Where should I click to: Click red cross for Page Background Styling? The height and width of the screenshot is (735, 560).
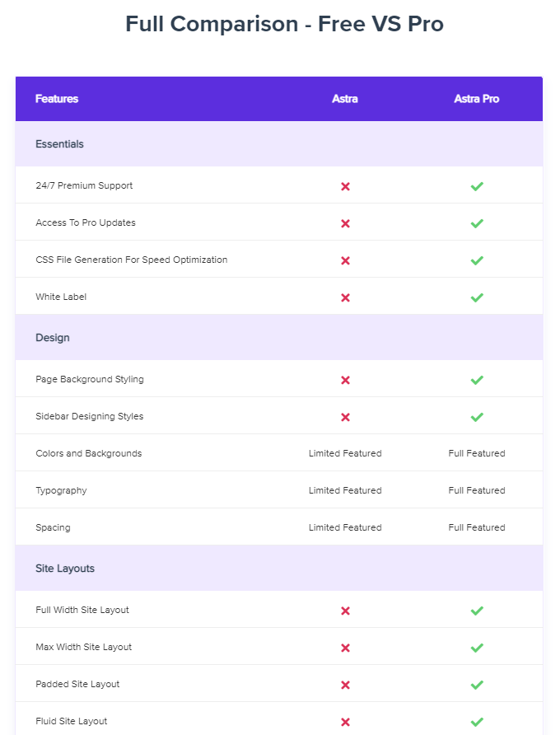[x=345, y=380]
